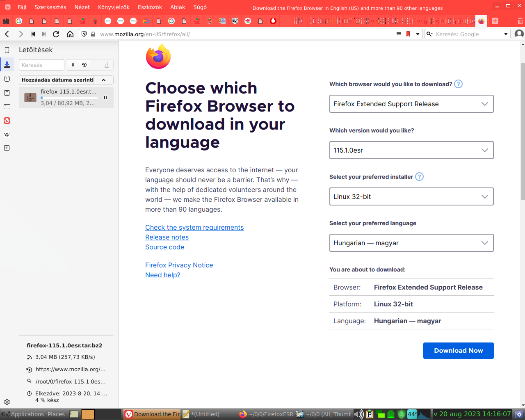Click the Fast Forward navigation button

pos(44,34)
